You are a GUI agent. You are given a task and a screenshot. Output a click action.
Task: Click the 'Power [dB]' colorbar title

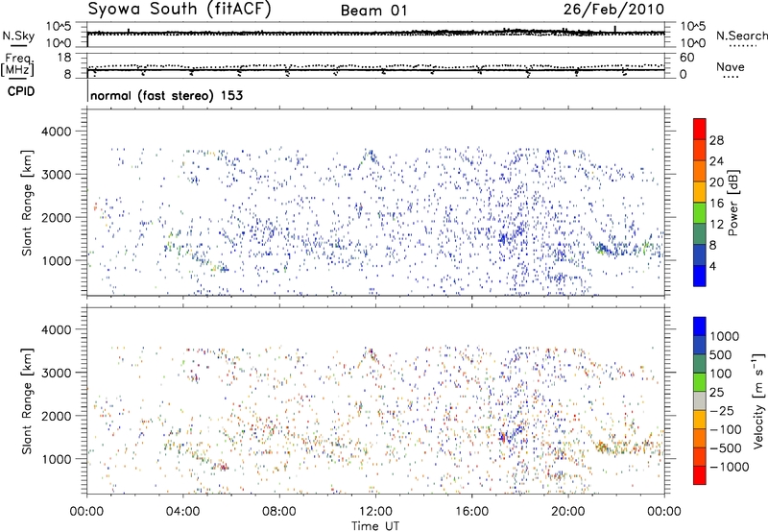tap(732, 203)
